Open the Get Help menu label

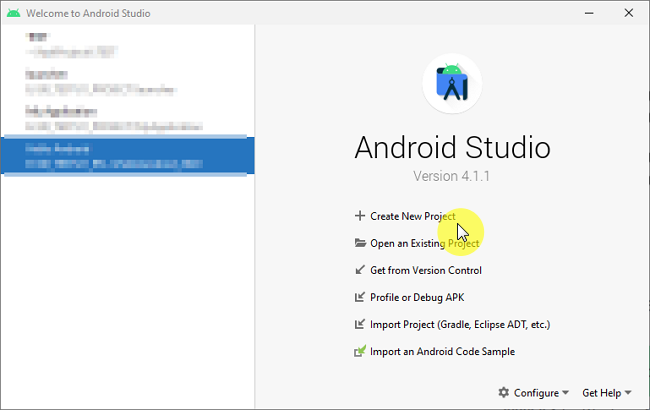[601, 393]
